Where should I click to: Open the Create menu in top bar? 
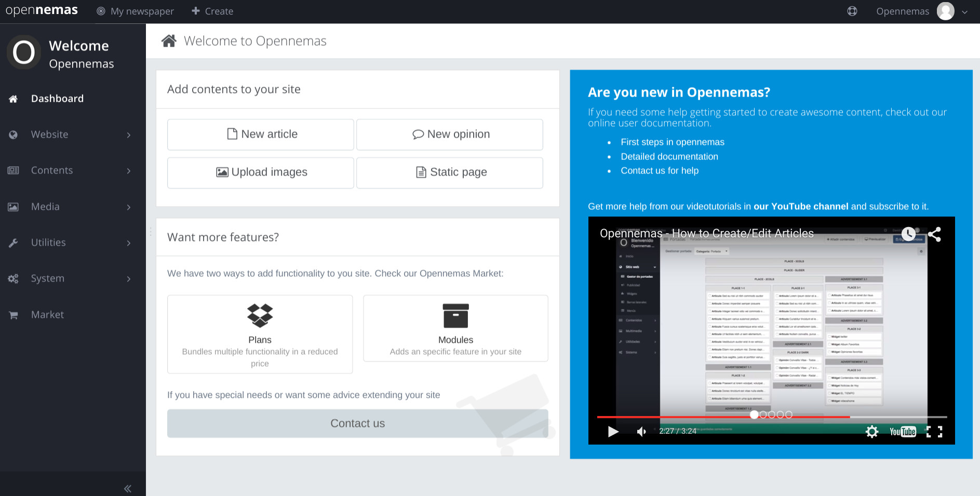pyautogui.click(x=212, y=11)
